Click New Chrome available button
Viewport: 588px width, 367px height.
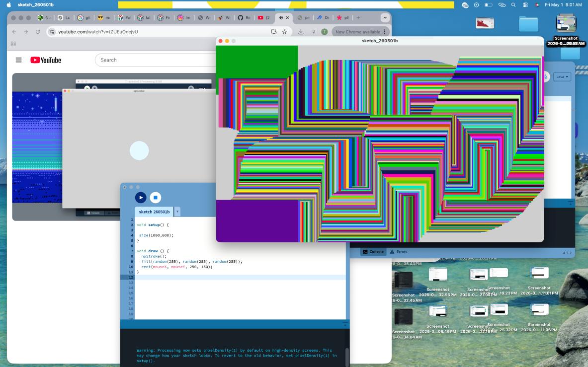pos(360,32)
